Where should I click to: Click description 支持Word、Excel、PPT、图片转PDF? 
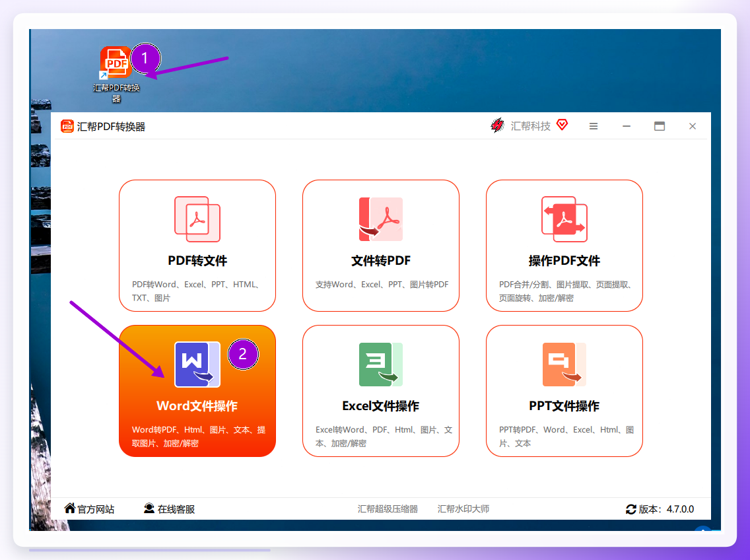pos(382,285)
